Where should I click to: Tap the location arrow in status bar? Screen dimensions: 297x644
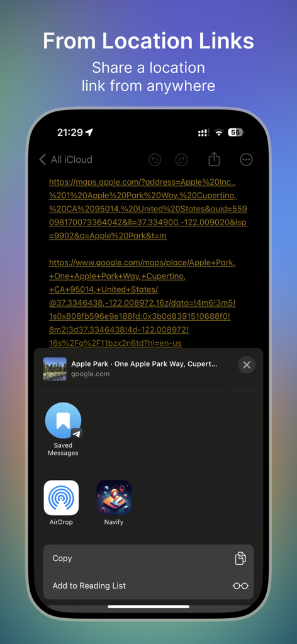[x=89, y=132]
